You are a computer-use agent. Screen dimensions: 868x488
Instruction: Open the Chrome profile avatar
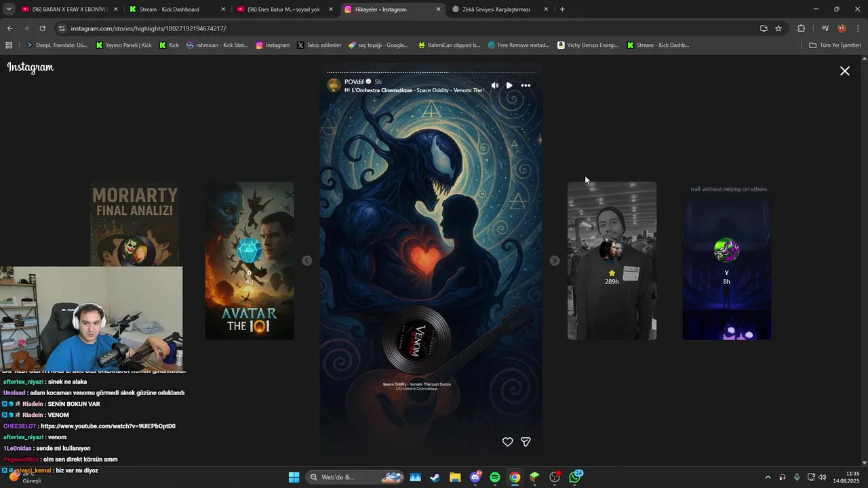tap(842, 28)
